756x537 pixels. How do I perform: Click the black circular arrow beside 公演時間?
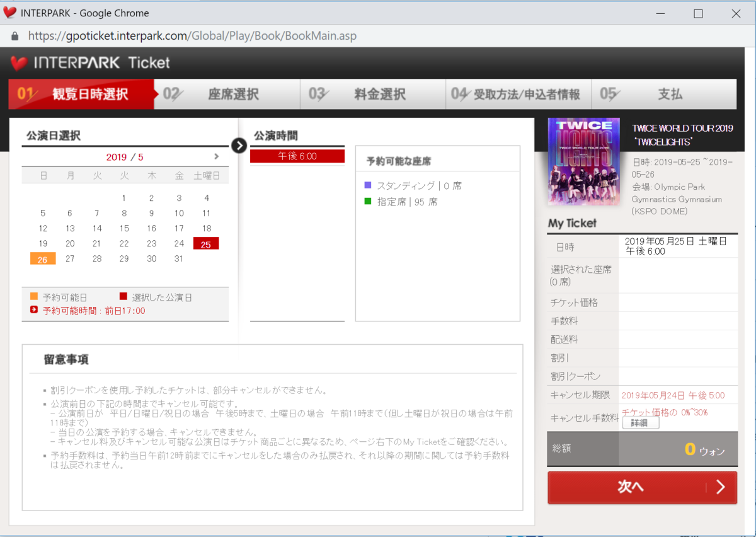click(239, 146)
